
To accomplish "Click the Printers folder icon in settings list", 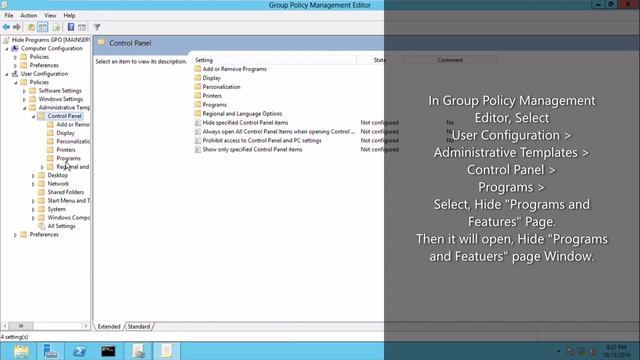I will pos(198,96).
